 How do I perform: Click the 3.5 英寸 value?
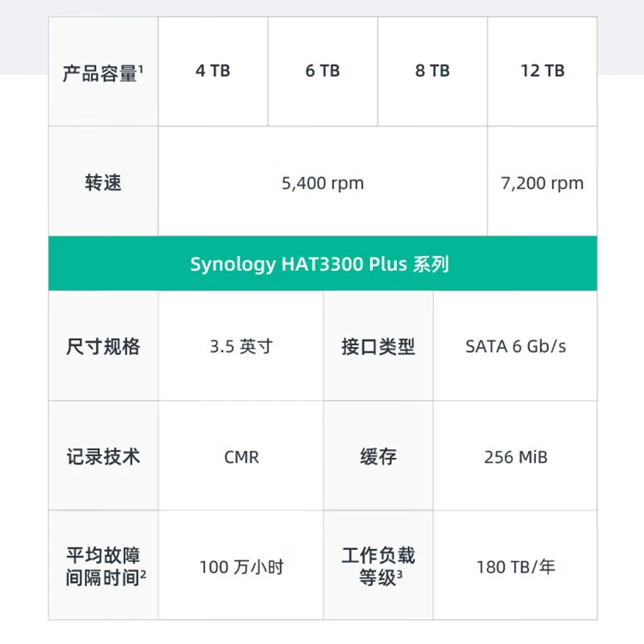coord(241,346)
